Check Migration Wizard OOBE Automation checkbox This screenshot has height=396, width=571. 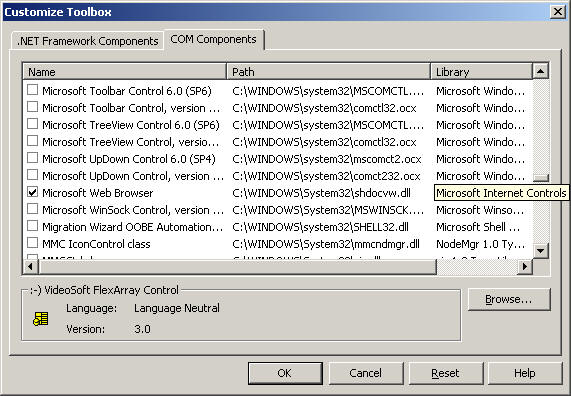tap(32, 226)
